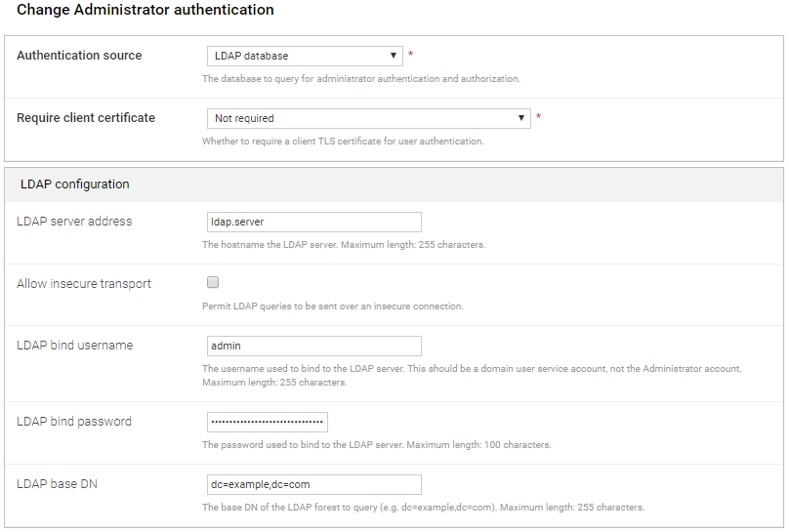The image size is (789, 532).
Task: Click the base DN forest help description
Action: tap(423, 508)
